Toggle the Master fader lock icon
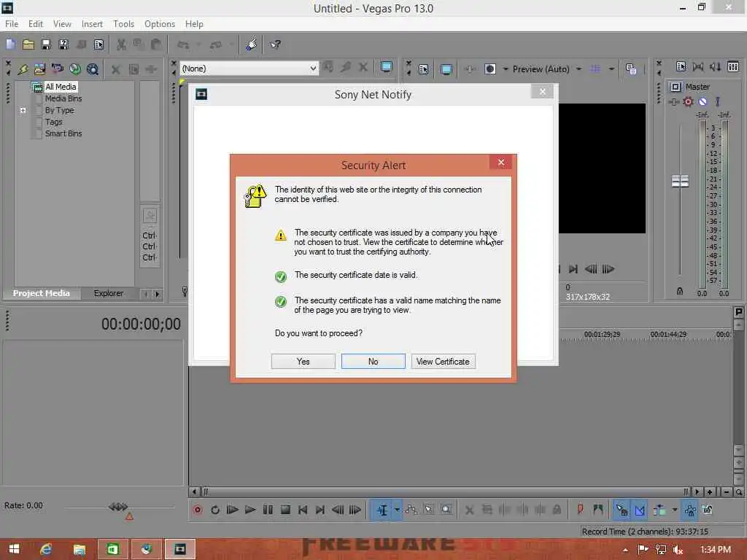The image size is (747, 560). 680,291
